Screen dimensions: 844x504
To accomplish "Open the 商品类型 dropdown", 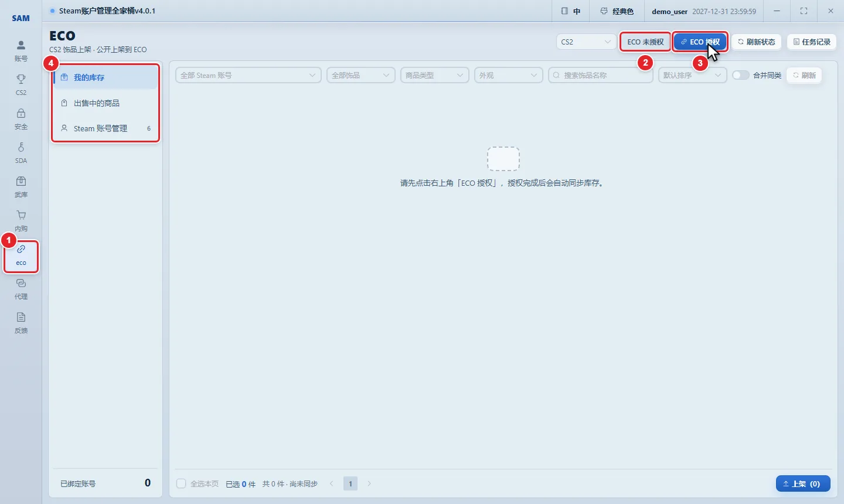I will pos(435,75).
